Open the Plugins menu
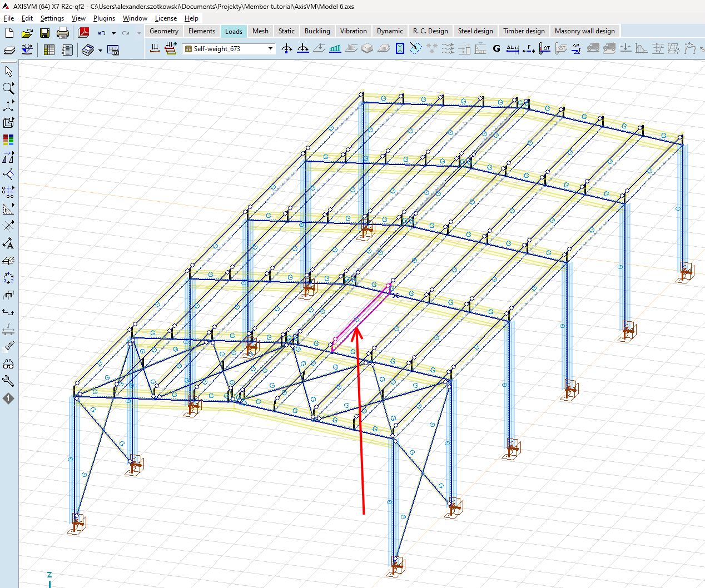The width and height of the screenshot is (705, 588). click(104, 18)
